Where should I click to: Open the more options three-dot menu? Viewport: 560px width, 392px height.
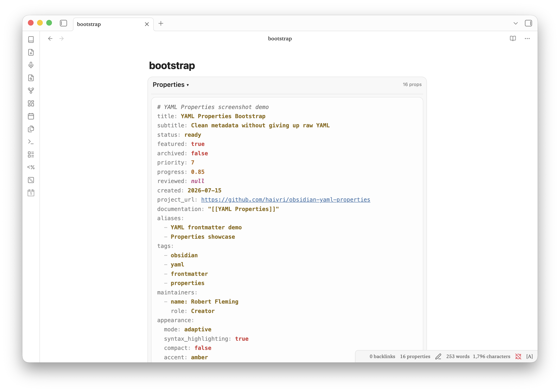[x=527, y=39]
